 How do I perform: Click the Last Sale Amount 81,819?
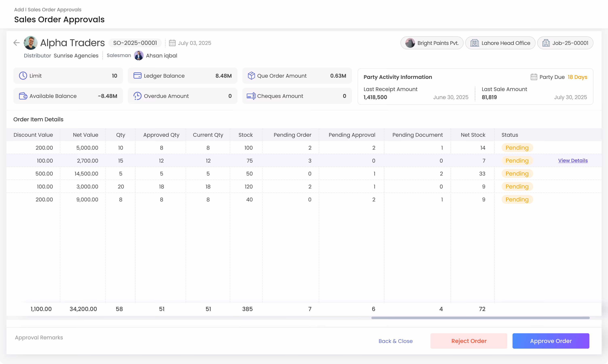pos(489,97)
